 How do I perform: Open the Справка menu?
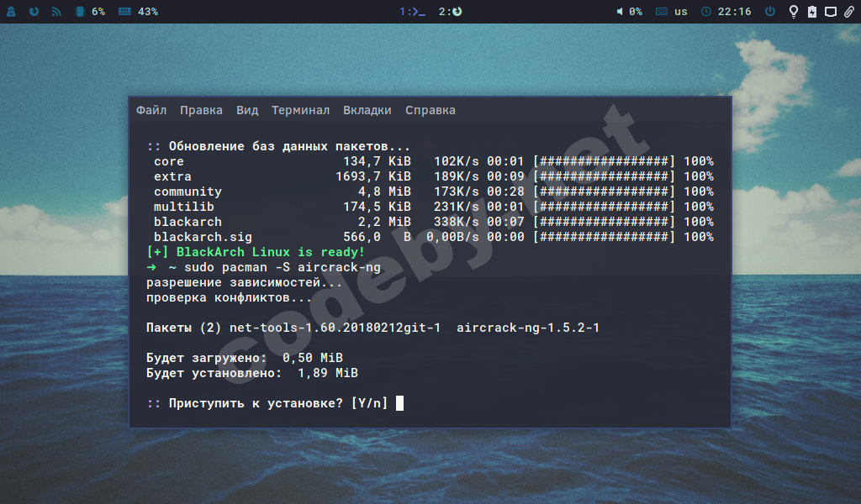point(430,110)
